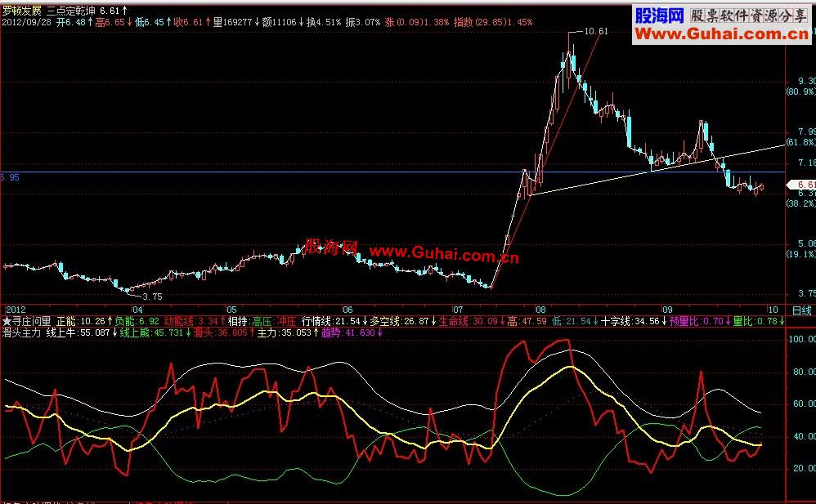Click the 线上牛:55.087 value
Image resolution: width=816 pixels, height=504 pixels.
coord(78,333)
